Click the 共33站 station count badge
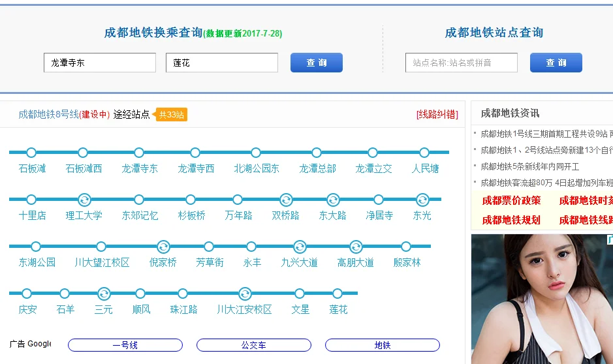613x364 pixels. click(170, 114)
